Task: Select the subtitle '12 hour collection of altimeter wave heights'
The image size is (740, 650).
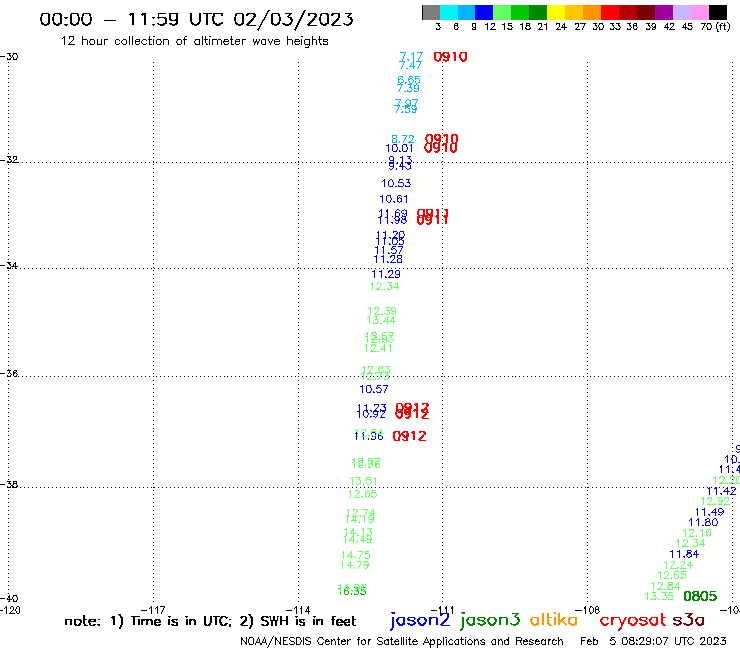Action: coord(194,41)
